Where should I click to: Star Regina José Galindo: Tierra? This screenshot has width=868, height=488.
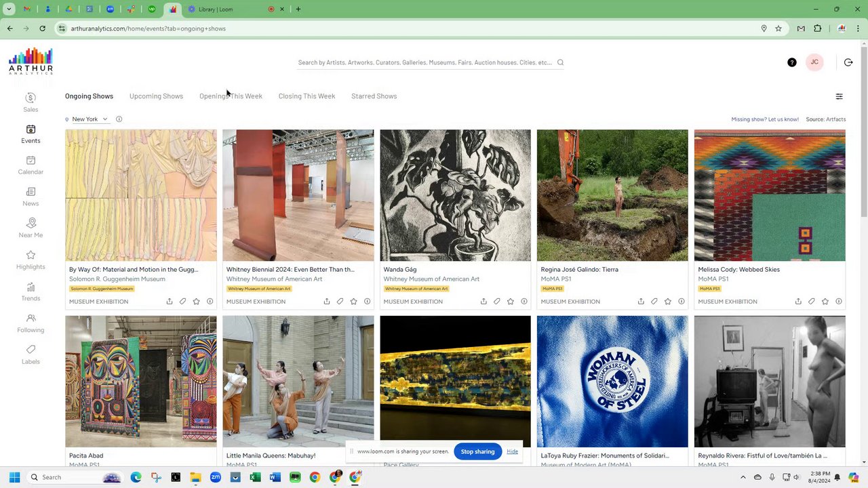pyautogui.click(x=668, y=302)
